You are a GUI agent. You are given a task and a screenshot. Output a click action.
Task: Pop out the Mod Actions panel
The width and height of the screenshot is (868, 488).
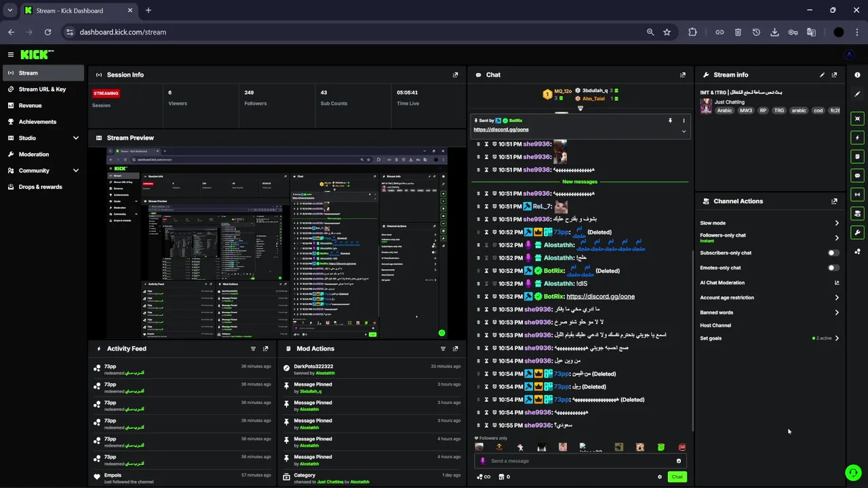455,348
